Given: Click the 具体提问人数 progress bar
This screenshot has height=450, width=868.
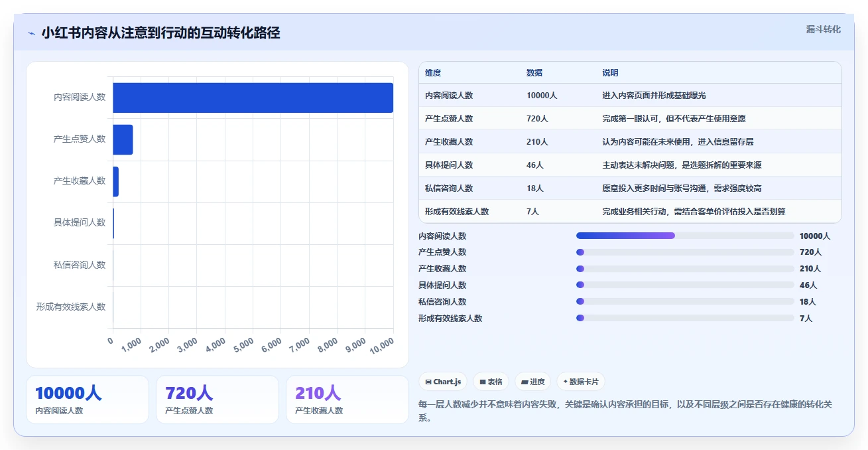Looking at the screenshot, I should [x=685, y=285].
